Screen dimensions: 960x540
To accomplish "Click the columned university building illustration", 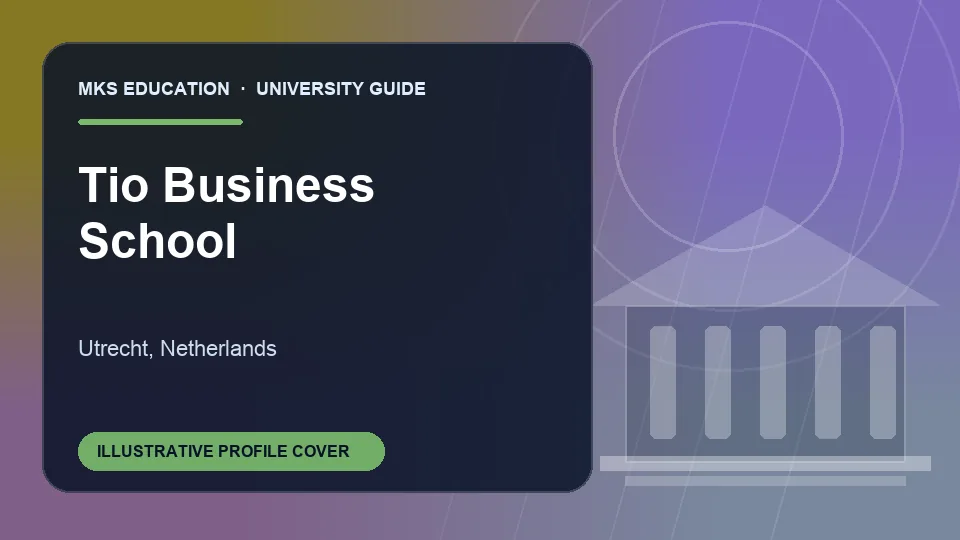I will point(765,346).
